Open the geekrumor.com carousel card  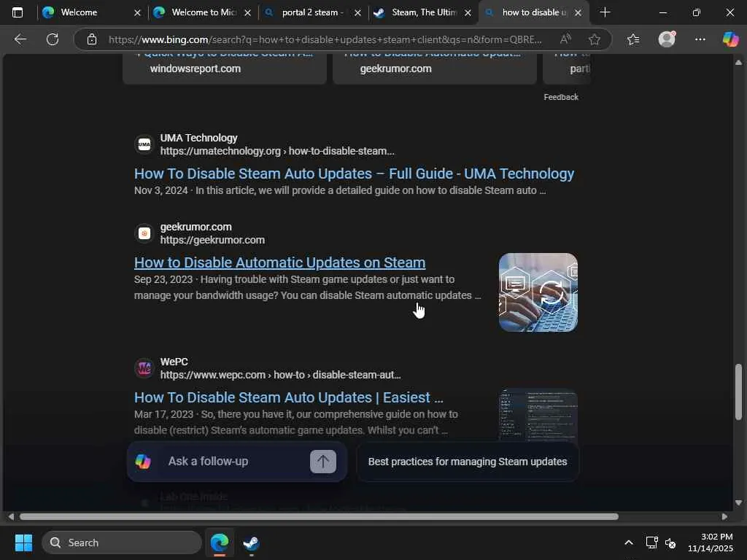click(x=435, y=69)
